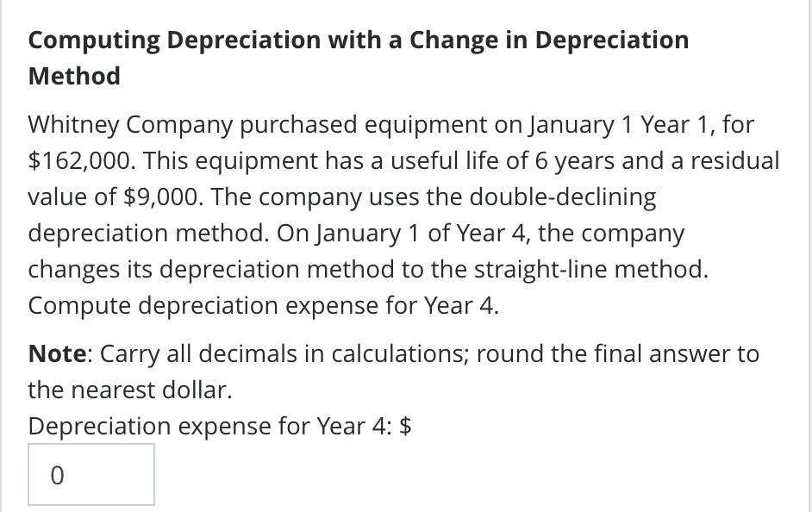Viewport: 812px width, 512px height.
Task: Click the text January 1 of Year 4
Action: [431, 233]
